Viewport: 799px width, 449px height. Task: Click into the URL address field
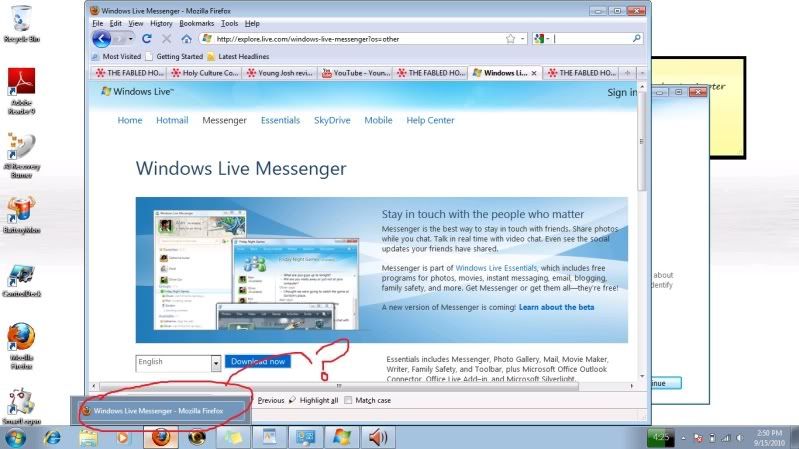357,39
